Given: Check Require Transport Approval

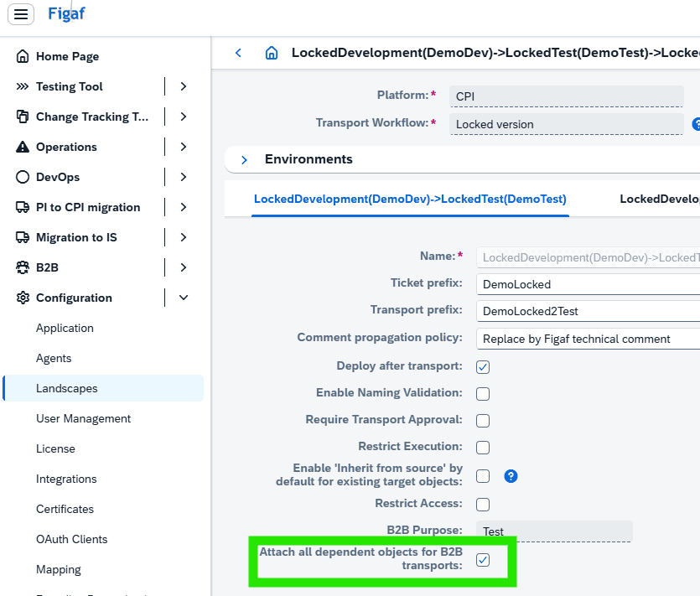Looking at the screenshot, I should [483, 421].
